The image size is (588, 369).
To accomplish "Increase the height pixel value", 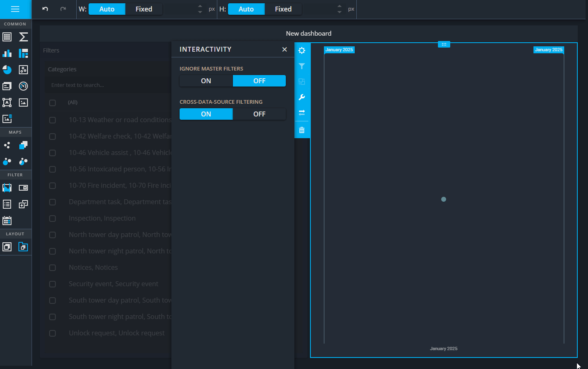I will 340,6.
